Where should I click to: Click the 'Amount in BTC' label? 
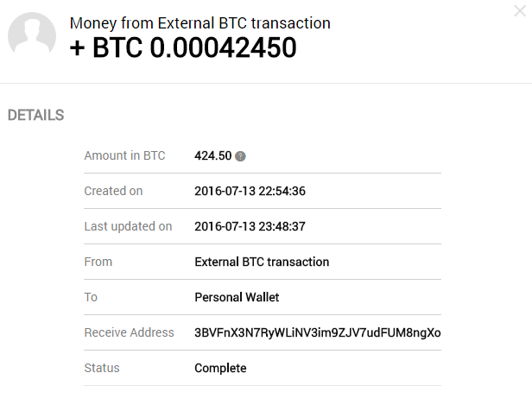click(x=124, y=155)
